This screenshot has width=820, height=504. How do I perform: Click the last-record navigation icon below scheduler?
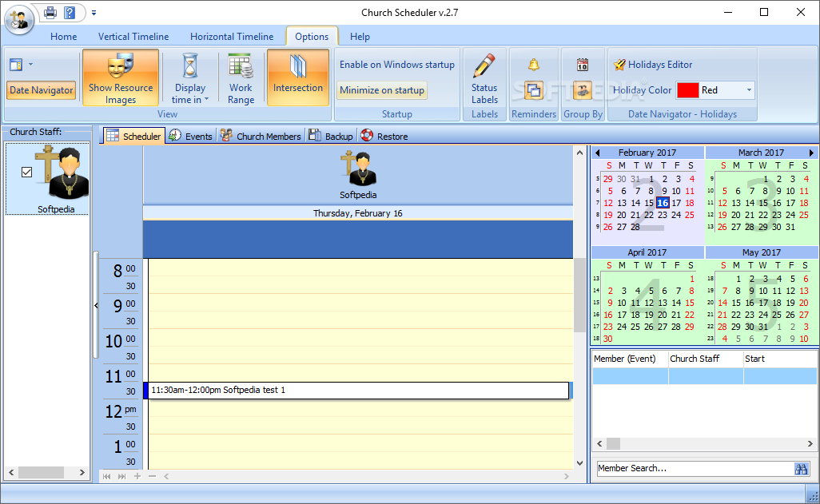(x=121, y=476)
